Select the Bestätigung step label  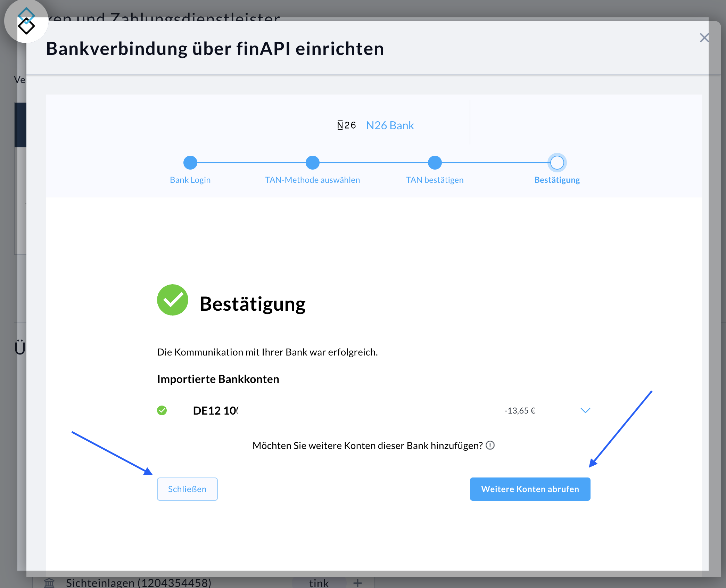[556, 180]
